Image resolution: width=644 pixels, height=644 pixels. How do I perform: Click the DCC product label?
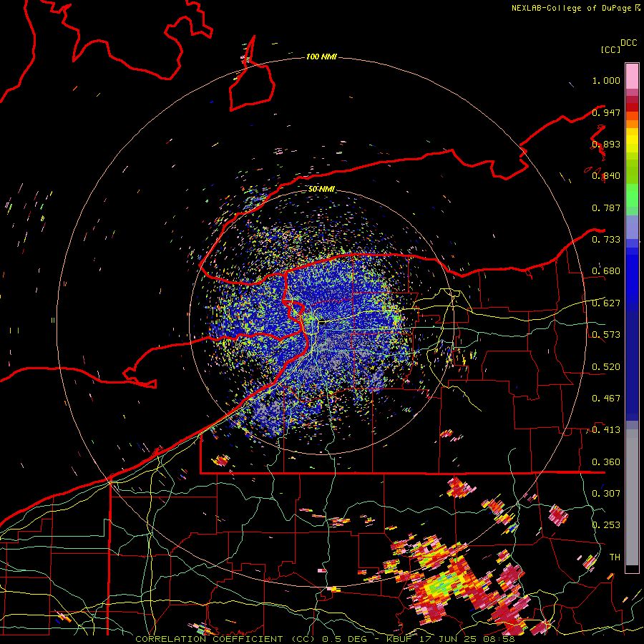tap(628, 42)
